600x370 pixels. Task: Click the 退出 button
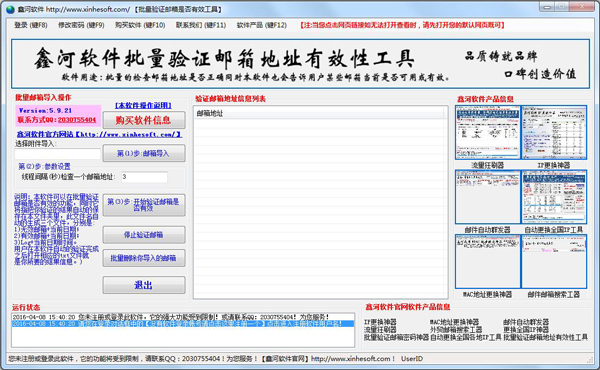coord(144,285)
